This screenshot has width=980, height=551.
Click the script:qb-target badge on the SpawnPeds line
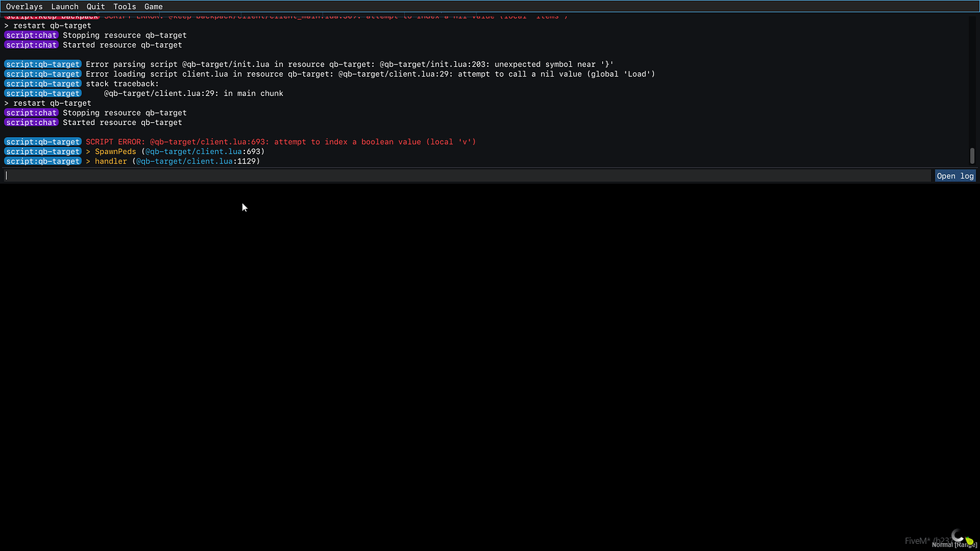pyautogui.click(x=43, y=151)
